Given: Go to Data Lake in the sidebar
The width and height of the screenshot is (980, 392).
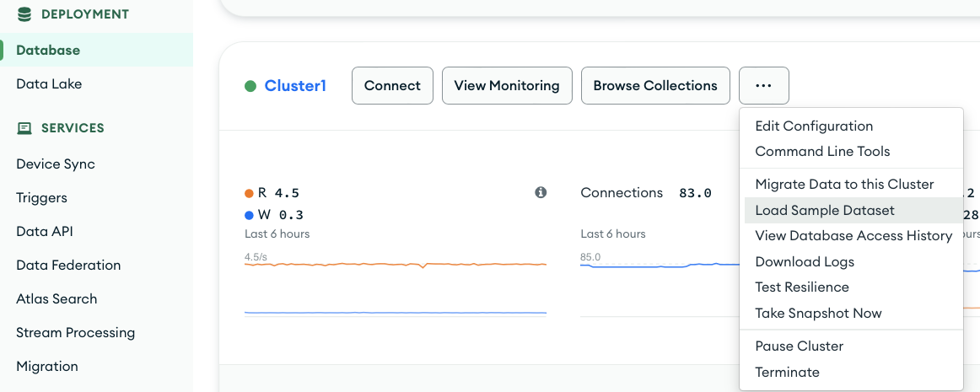Looking at the screenshot, I should tap(49, 83).
